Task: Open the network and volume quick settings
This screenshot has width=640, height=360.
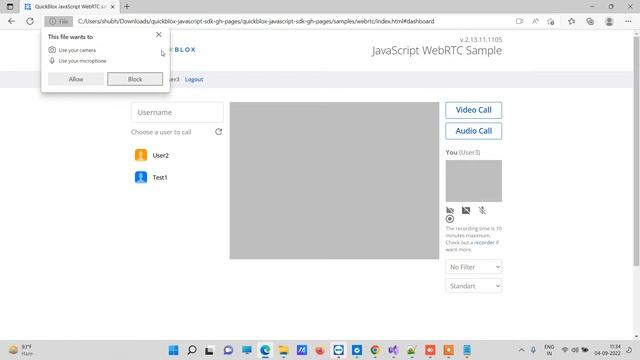Action: tap(575, 350)
